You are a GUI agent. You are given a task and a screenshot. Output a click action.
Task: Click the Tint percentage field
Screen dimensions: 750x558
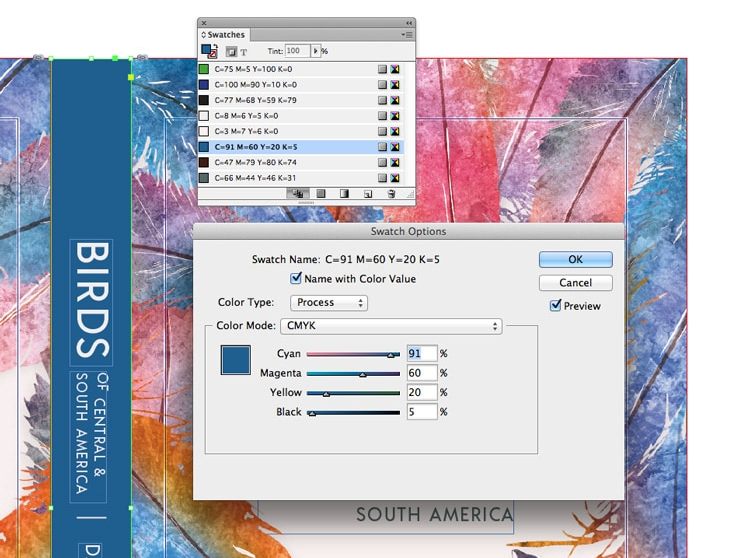tap(298, 51)
